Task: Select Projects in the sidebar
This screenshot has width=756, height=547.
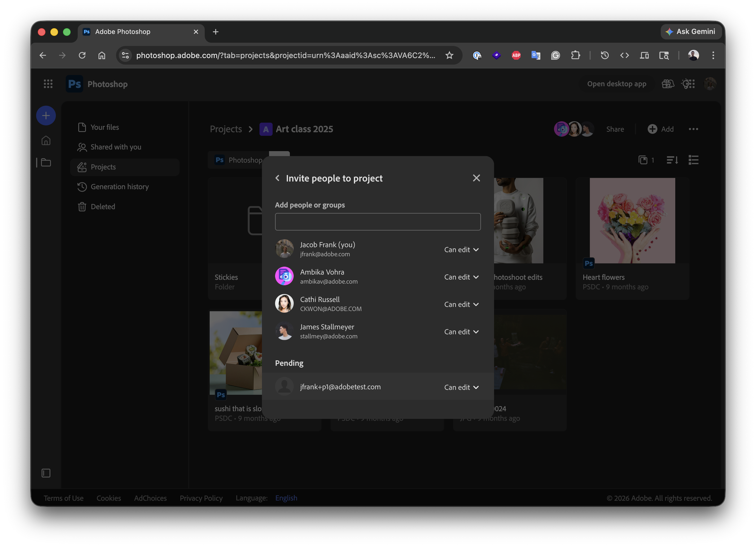Action: point(125,167)
